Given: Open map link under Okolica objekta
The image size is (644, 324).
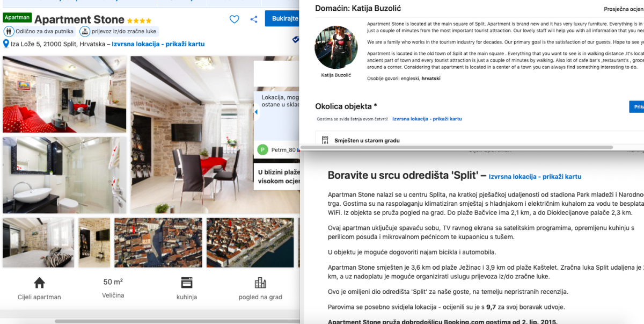Looking at the screenshot, I should [x=427, y=119].
